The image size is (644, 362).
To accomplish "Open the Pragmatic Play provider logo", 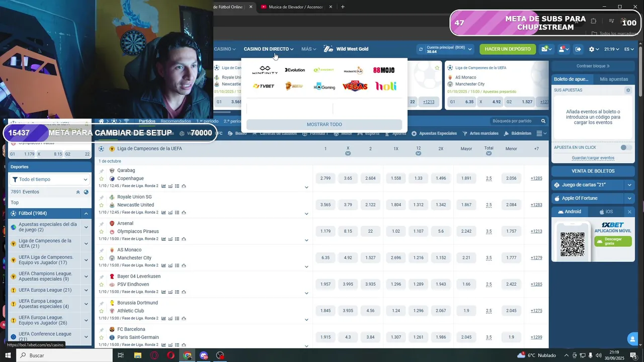I will 353,70.
